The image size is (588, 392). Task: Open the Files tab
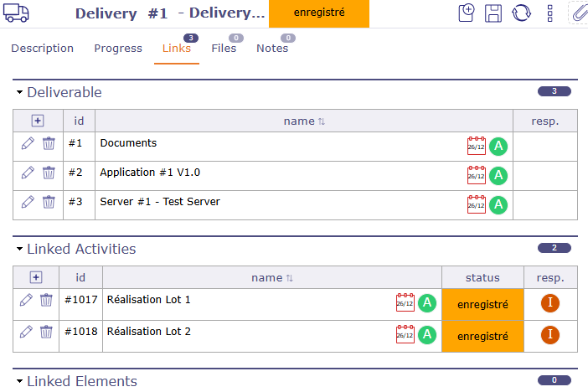coord(224,49)
